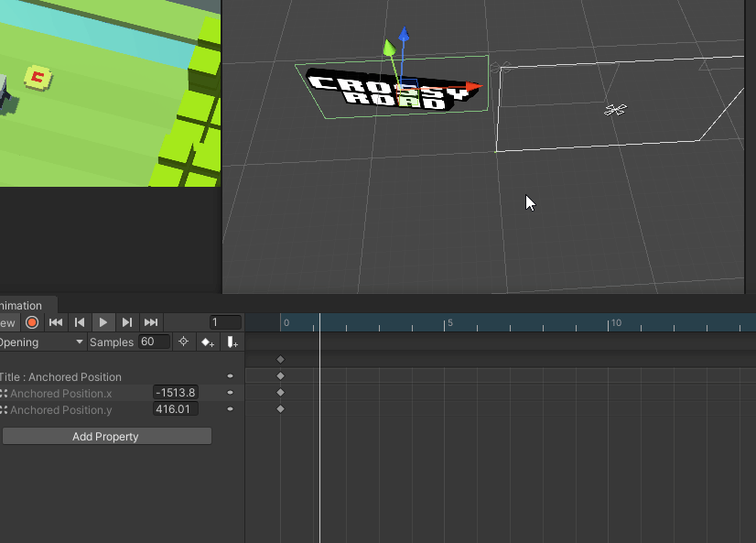Click the Anchored Position.x value -1513.8
Viewport: 756px width, 543px height.
click(x=176, y=393)
